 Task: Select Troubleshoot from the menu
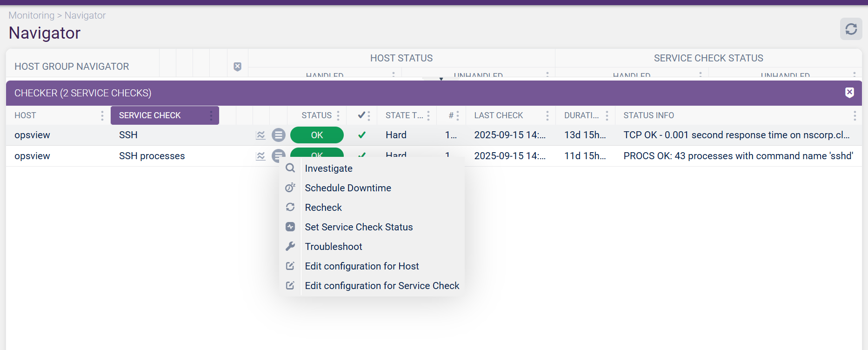[333, 247]
